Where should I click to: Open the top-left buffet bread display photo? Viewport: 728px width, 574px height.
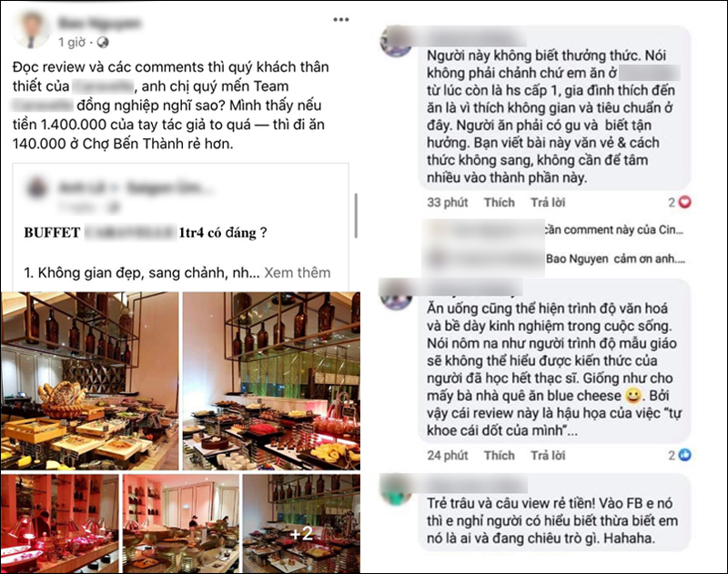89,380
